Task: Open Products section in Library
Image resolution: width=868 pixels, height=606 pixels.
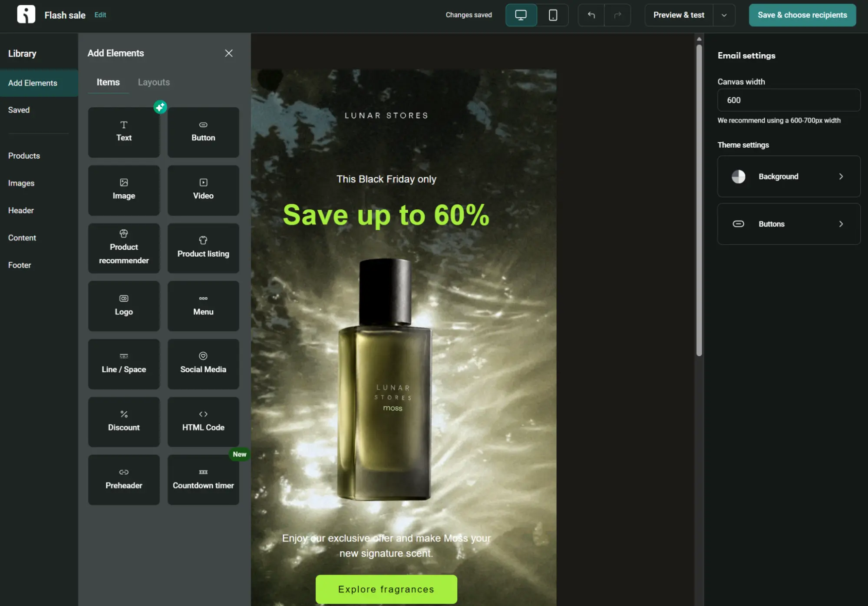Action: click(24, 156)
